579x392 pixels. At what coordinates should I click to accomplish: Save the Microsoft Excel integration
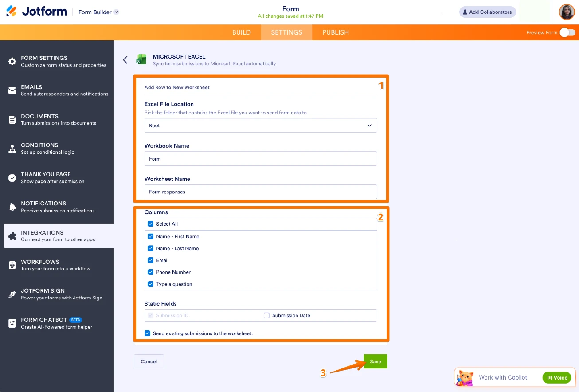(x=375, y=361)
